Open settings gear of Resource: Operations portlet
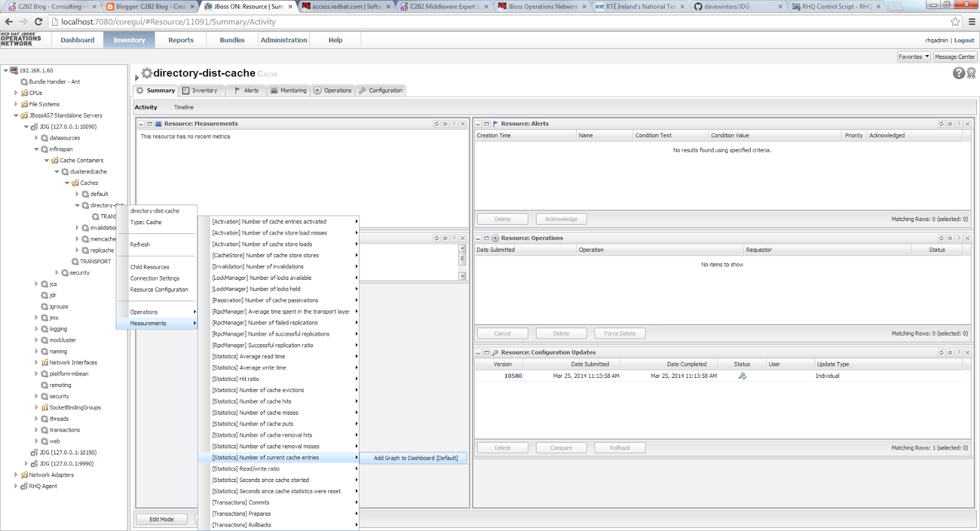The width and height of the screenshot is (980, 531). click(x=950, y=238)
